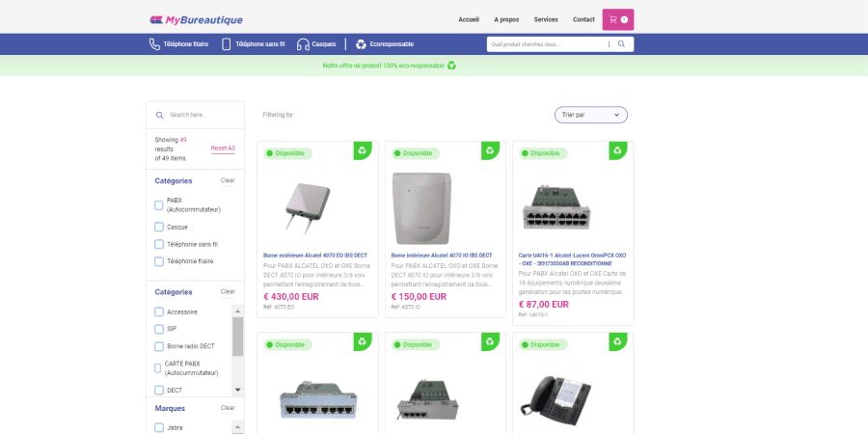Open Borne intérieure white box image
Image resolution: width=868 pixels, height=434 pixels.
tap(421, 208)
